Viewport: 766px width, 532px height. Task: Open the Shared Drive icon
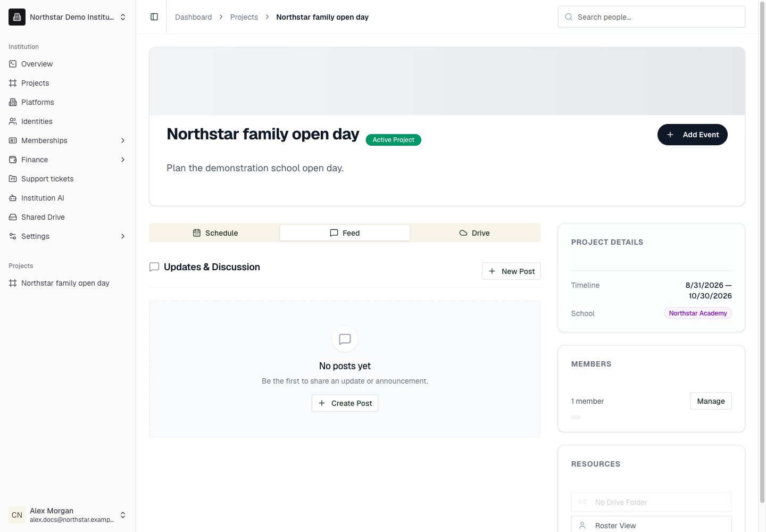pyautogui.click(x=13, y=217)
